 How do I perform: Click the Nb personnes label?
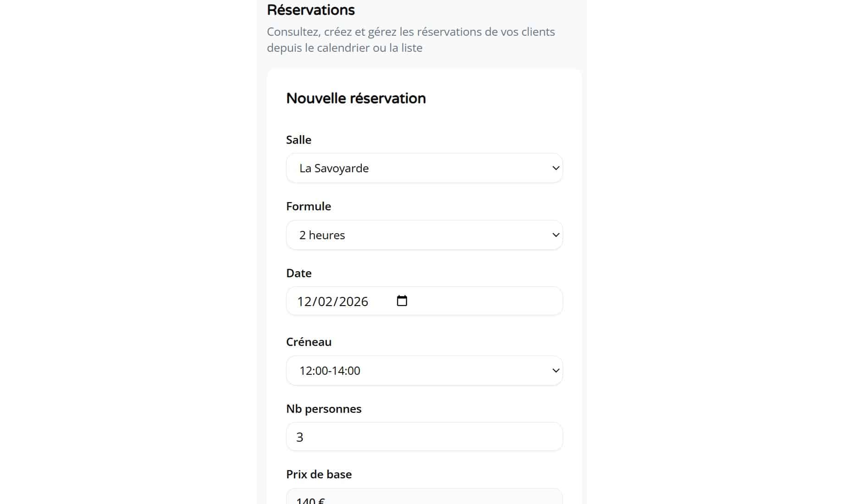click(x=324, y=408)
